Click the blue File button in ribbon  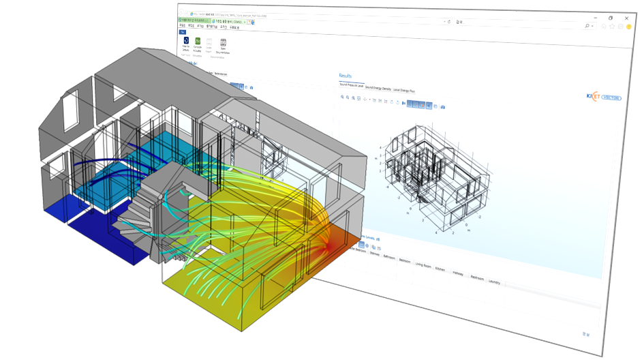tap(183, 31)
